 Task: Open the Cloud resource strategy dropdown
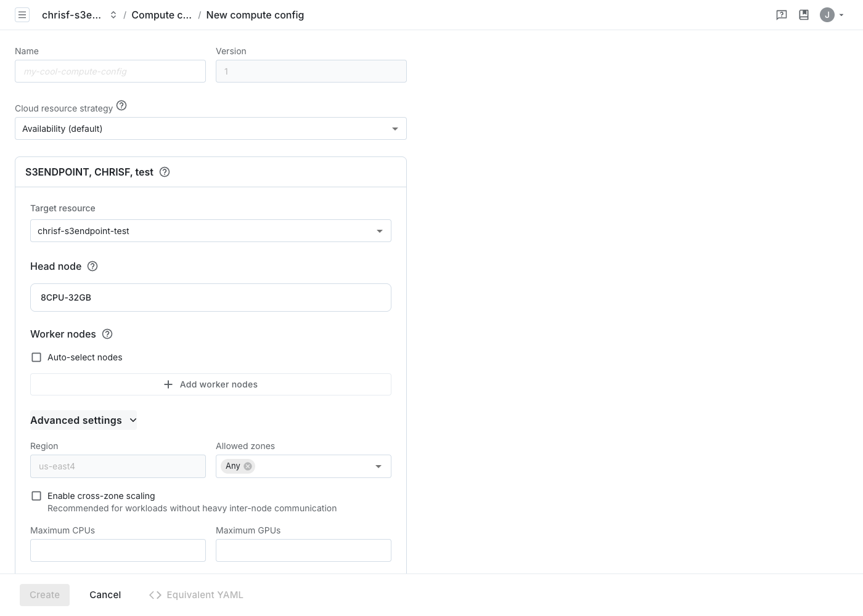(210, 129)
